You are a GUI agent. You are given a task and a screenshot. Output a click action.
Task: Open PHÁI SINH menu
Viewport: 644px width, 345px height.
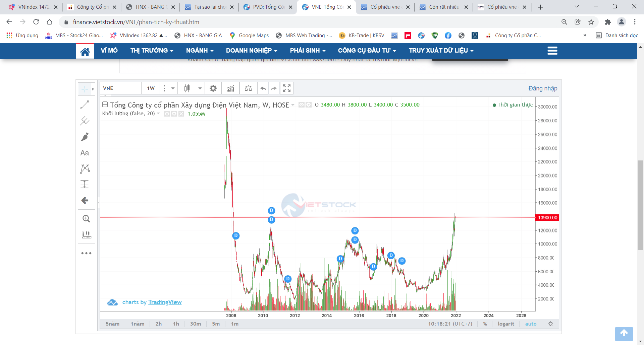click(x=308, y=51)
